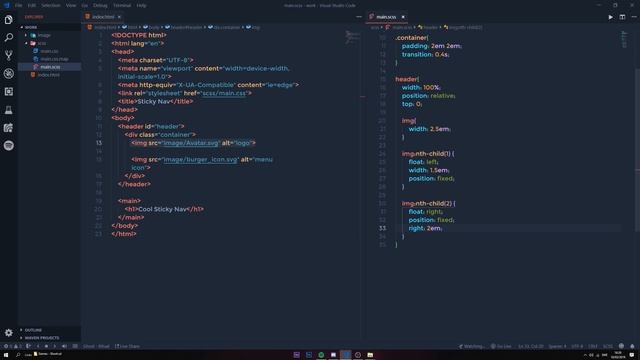Image resolution: width=640 pixels, height=360 pixels.
Task: Open the Extensions view icon
Action: (x=9, y=91)
